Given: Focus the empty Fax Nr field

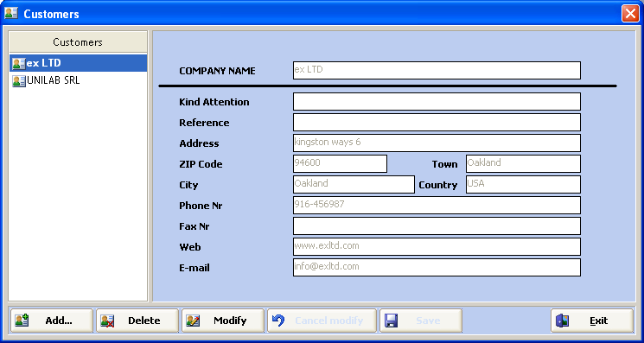Looking at the screenshot, I should pos(437,226).
